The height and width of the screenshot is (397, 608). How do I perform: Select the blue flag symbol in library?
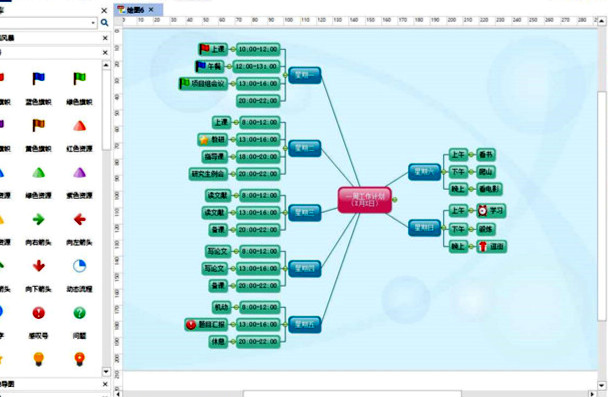38,79
